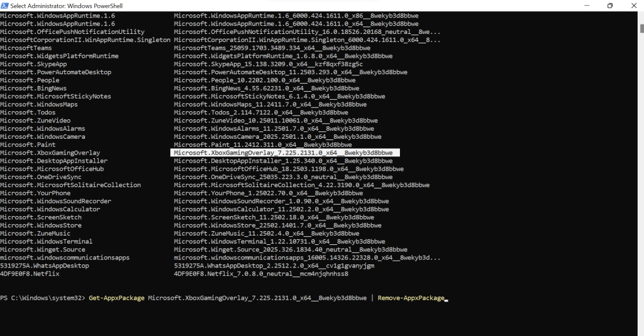
Task: Select MicrosoftSolitaireCollection_4.22.3190.0_x64 package
Action: coord(301,185)
